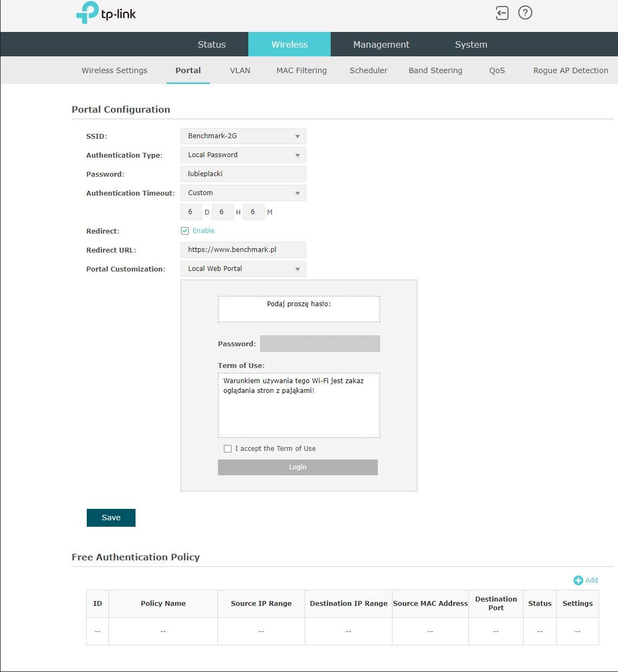This screenshot has width=618, height=672.
Task: Switch to the VLAN subtab
Action: pyautogui.click(x=240, y=70)
